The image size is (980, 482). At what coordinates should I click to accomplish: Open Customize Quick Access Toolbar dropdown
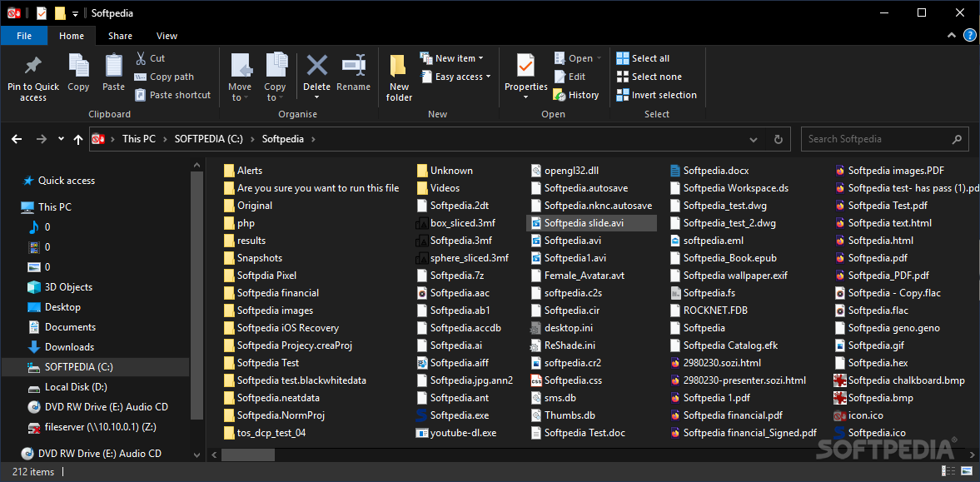point(75,12)
